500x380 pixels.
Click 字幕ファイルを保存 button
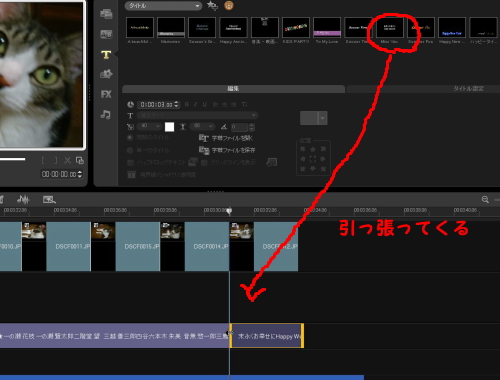227,150
